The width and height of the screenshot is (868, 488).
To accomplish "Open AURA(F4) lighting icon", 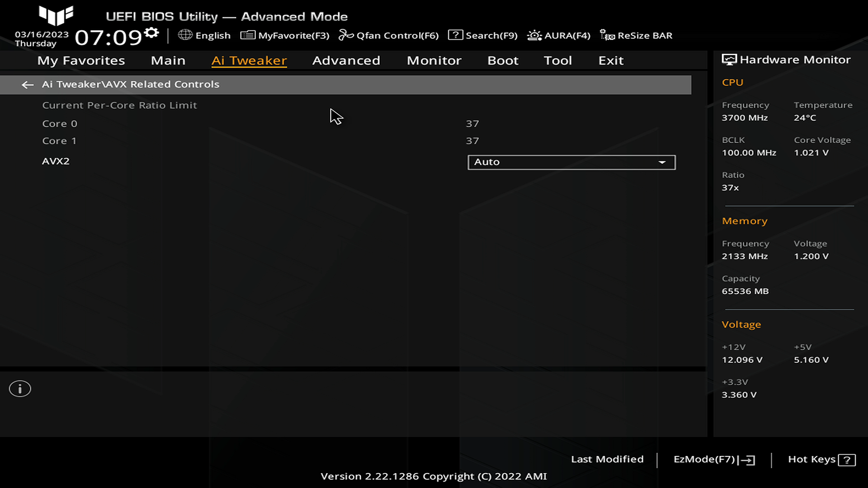I will pos(534,35).
